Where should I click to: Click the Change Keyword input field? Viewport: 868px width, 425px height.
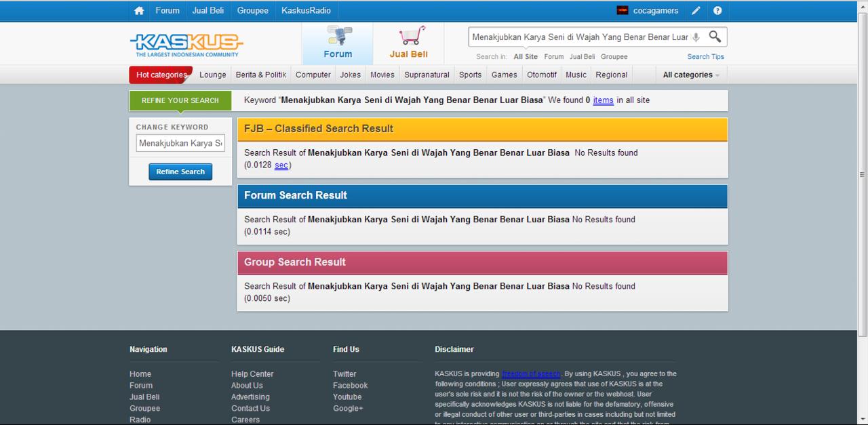(180, 144)
